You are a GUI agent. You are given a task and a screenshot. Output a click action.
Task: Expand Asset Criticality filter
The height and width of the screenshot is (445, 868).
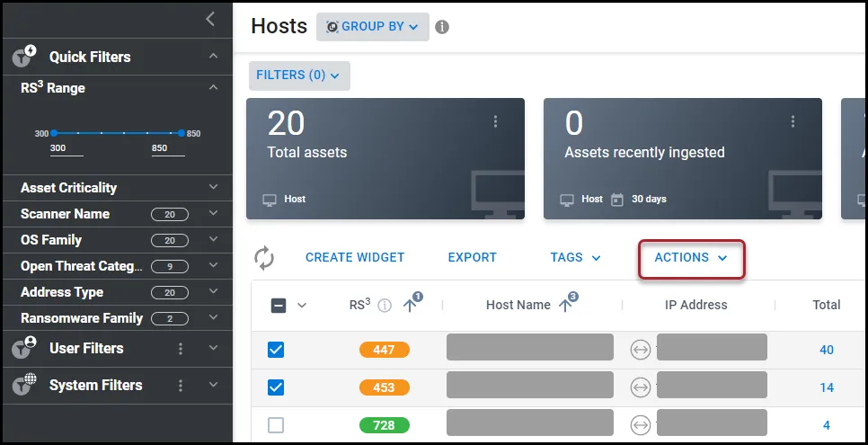[213, 187]
